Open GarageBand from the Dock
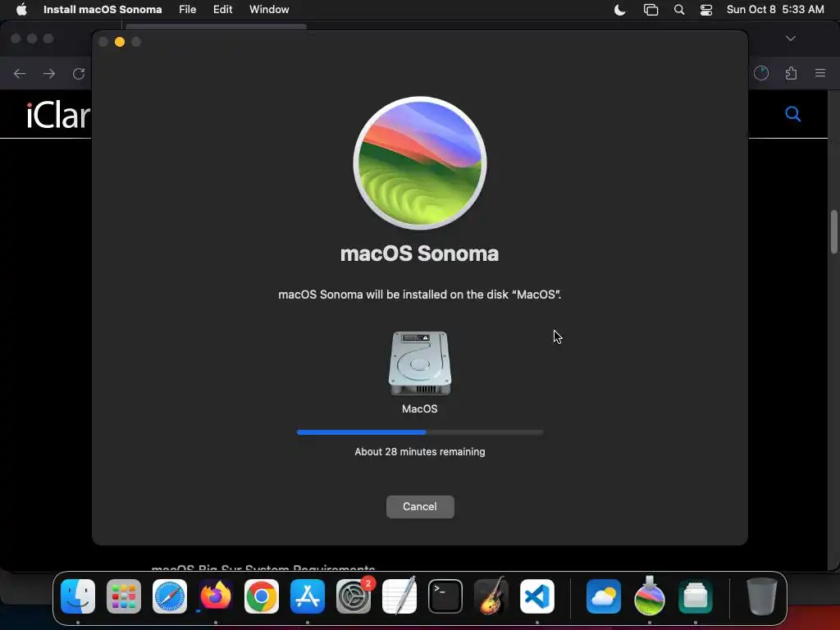Viewport: 840px width, 630px height. (x=491, y=596)
